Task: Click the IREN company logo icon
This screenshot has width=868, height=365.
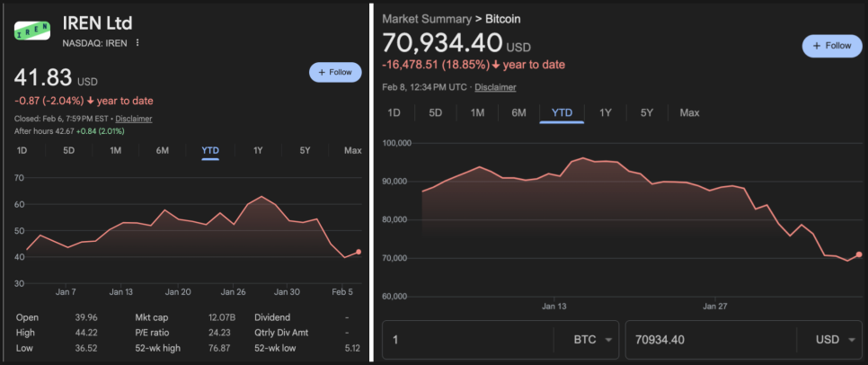Action: coord(31,31)
